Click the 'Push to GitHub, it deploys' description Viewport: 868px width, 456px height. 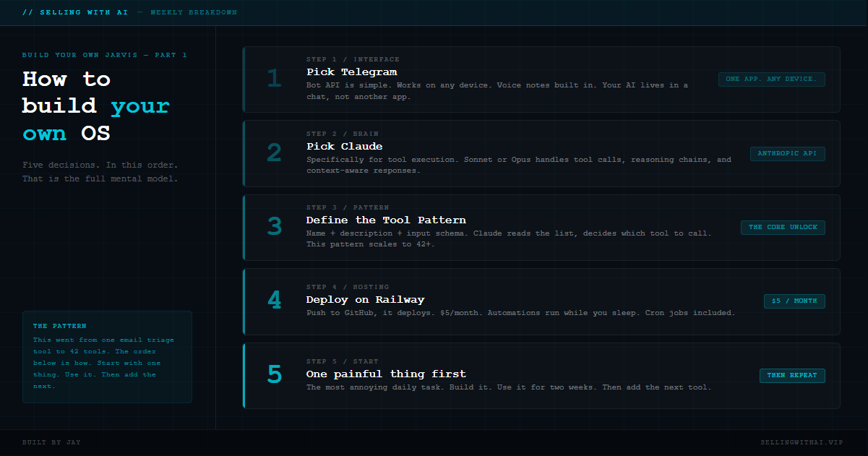tap(520, 313)
